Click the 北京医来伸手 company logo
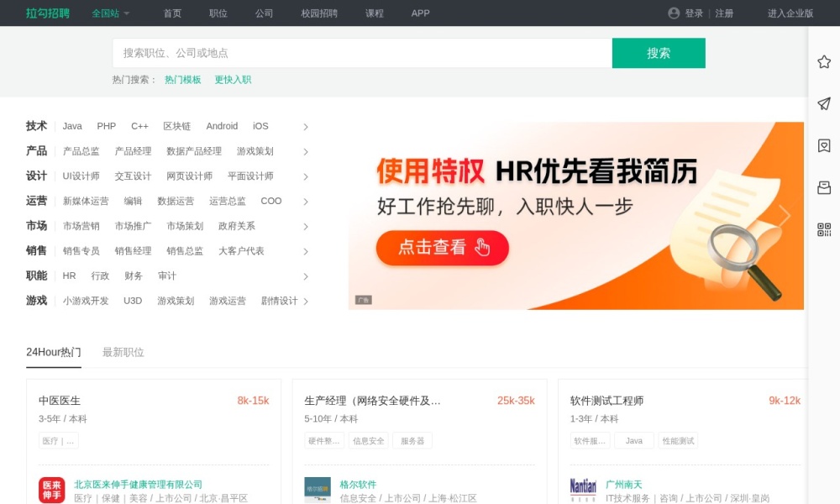This screenshot has width=840, height=504. (52, 490)
